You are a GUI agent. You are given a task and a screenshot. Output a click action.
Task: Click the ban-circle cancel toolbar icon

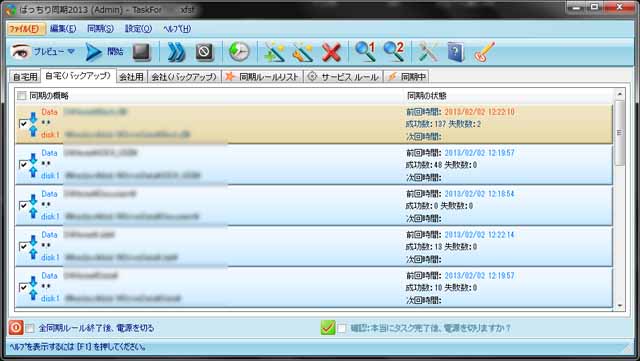point(204,52)
